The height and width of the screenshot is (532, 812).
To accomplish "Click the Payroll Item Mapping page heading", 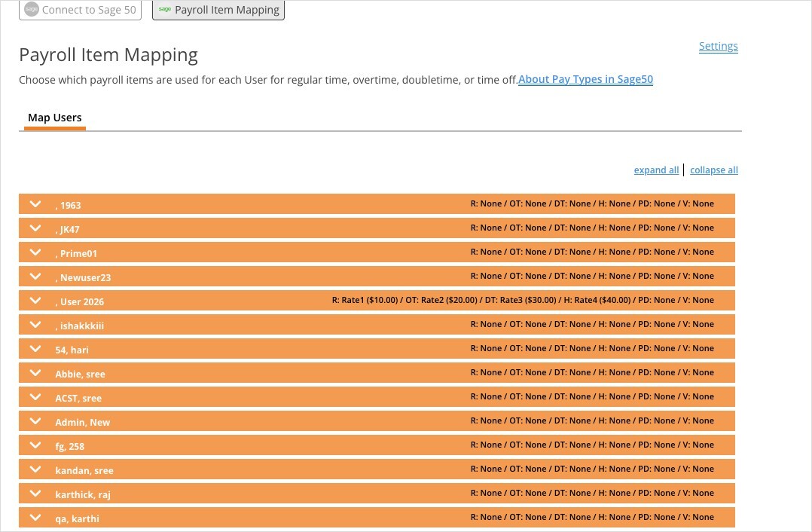I will pos(108,55).
